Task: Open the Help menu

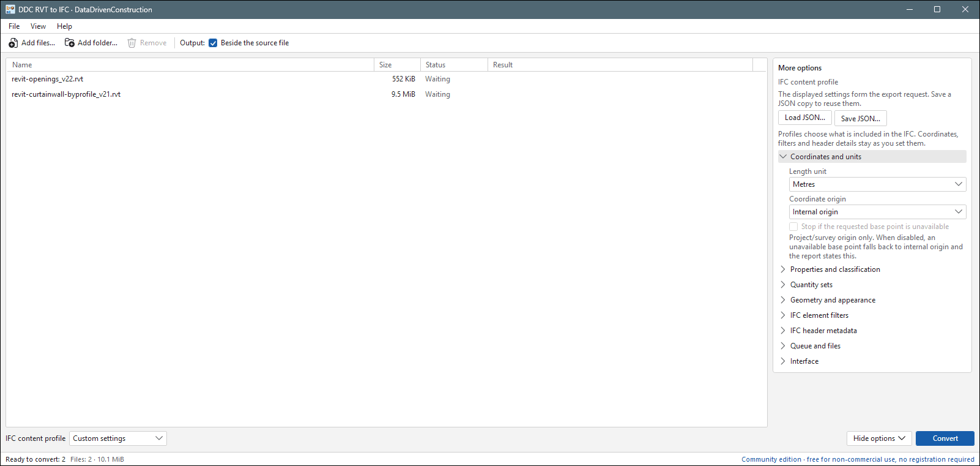Action: point(64,26)
